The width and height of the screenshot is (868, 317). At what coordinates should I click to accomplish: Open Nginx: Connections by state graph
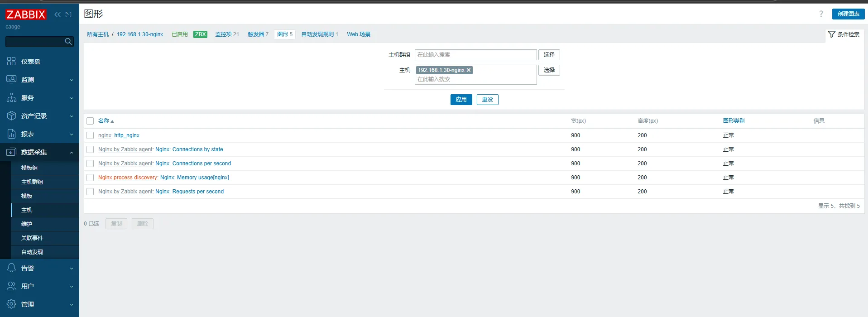coord(189,149)
